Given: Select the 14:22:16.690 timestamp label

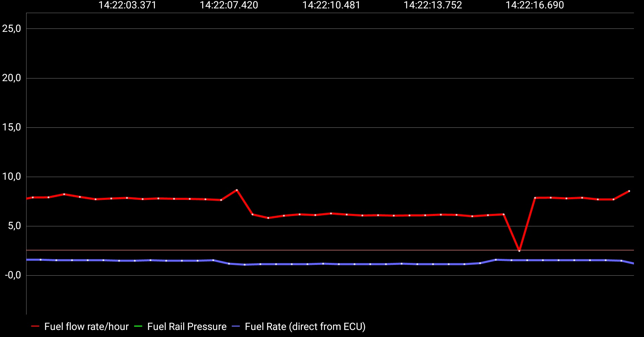Looking at the screenshot, I should click(535, 5).
